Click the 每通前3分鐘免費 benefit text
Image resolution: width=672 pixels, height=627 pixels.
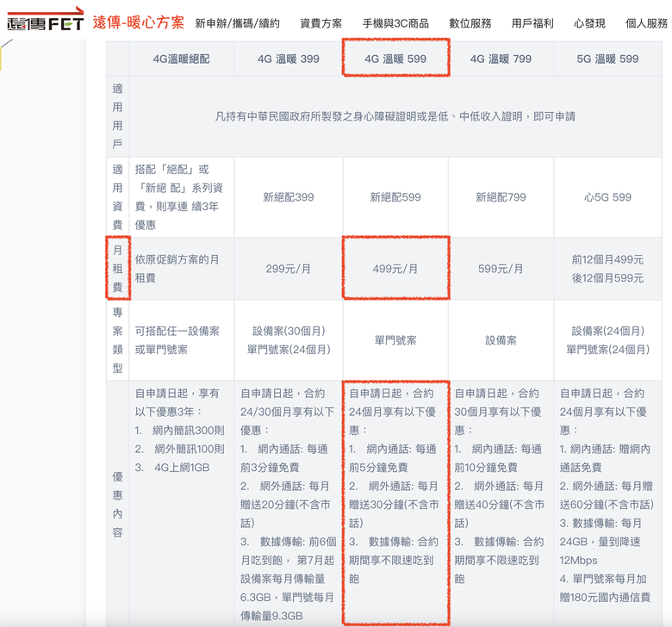pyautogui.click(x=284, y=458)
